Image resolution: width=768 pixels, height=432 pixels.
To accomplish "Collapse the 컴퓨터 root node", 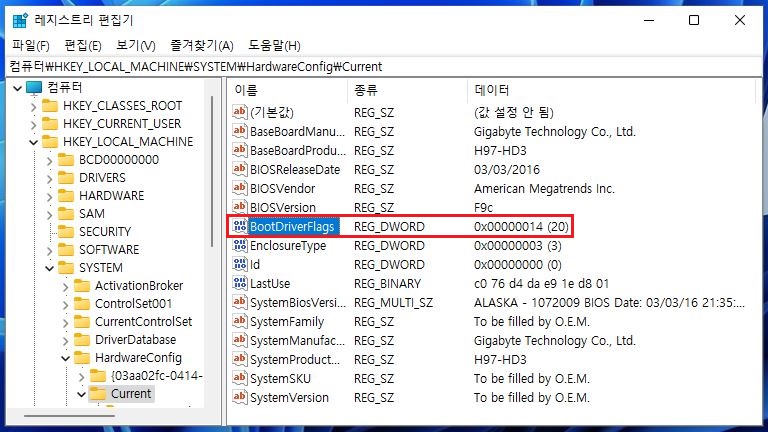I will (x=18, y=88).
